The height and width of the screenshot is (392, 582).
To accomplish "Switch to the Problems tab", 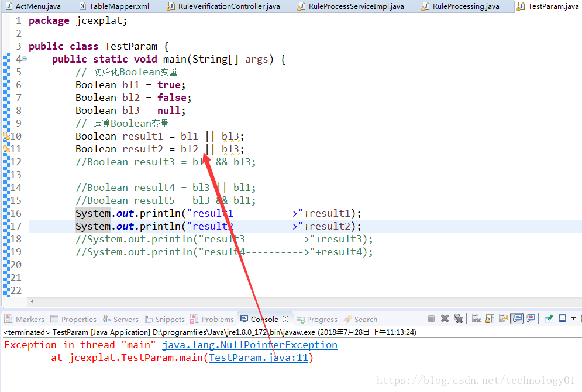I will 212,319.
